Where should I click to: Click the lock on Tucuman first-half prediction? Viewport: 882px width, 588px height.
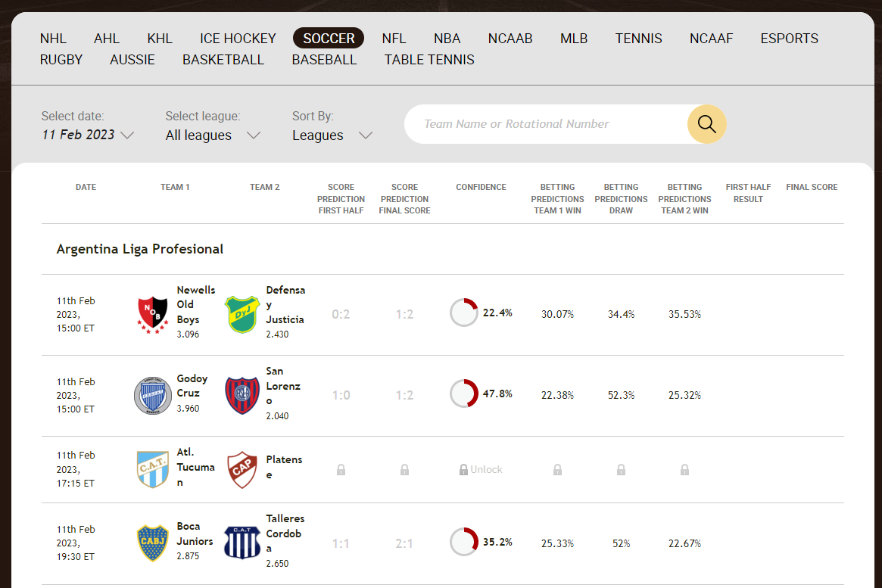tap(341, 469)
